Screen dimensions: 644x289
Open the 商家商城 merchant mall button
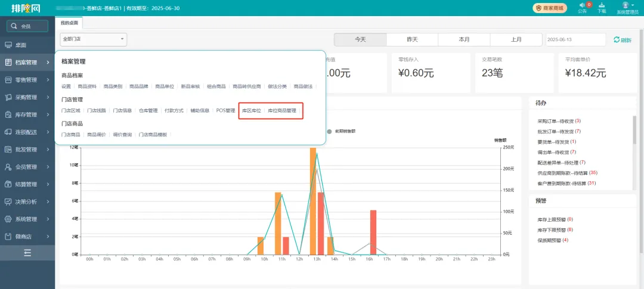click(549, 8)
